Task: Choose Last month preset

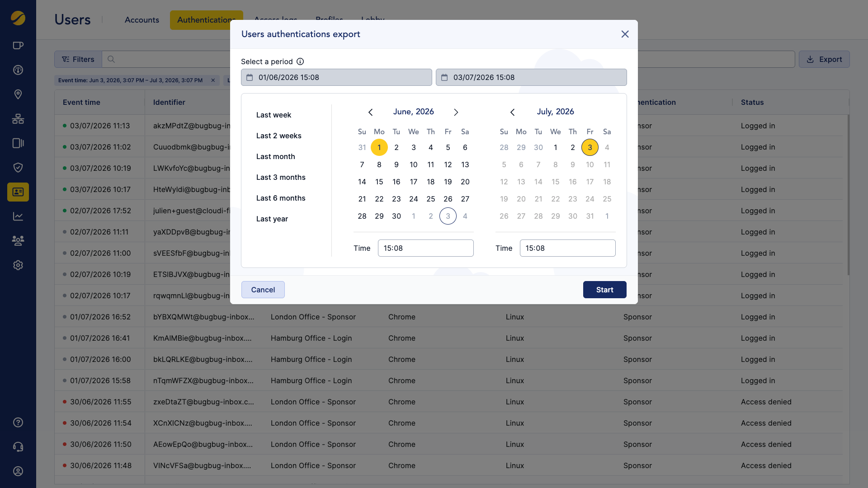Action: (275, 156)
